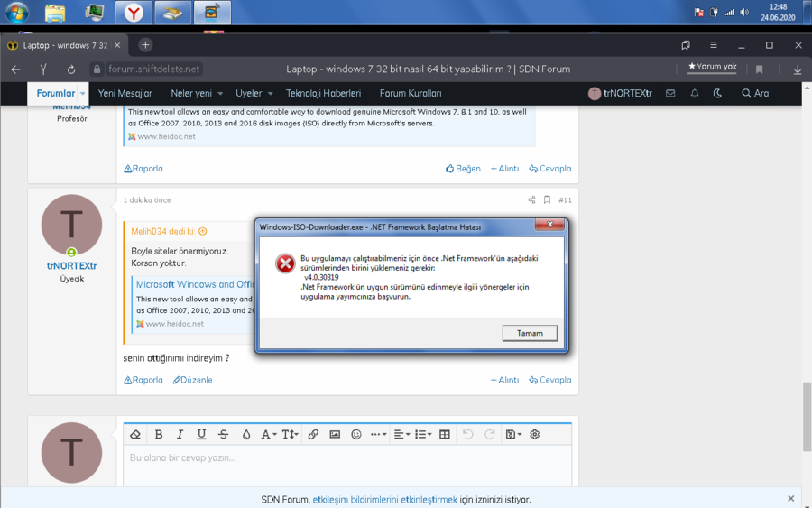Open the Windows Start orb
The width and height of the screenshot is (812, 508).
[16, 12]
